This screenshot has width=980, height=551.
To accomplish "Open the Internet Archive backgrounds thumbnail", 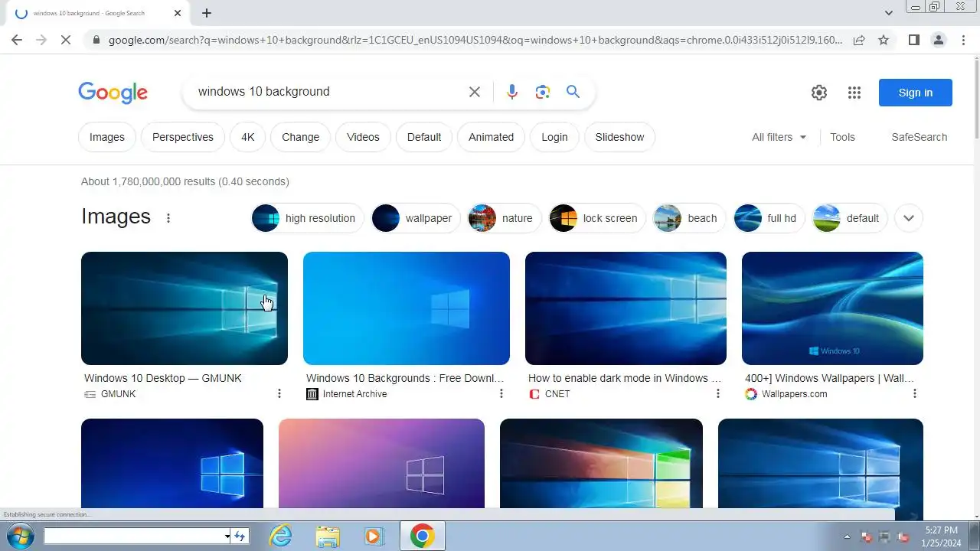I will click(x=407, y=308).
